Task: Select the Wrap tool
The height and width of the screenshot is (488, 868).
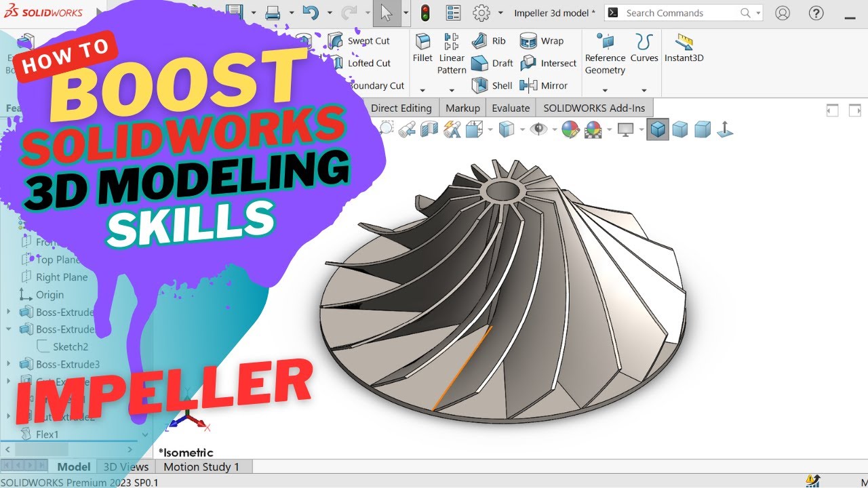Action: coord(542,41)
